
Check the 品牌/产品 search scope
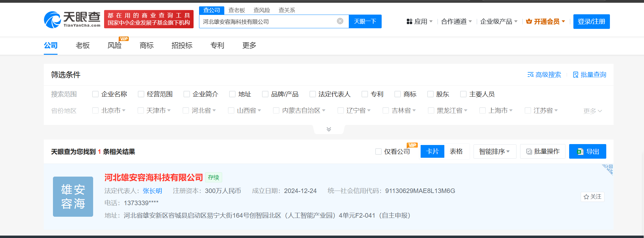[265, 94]
